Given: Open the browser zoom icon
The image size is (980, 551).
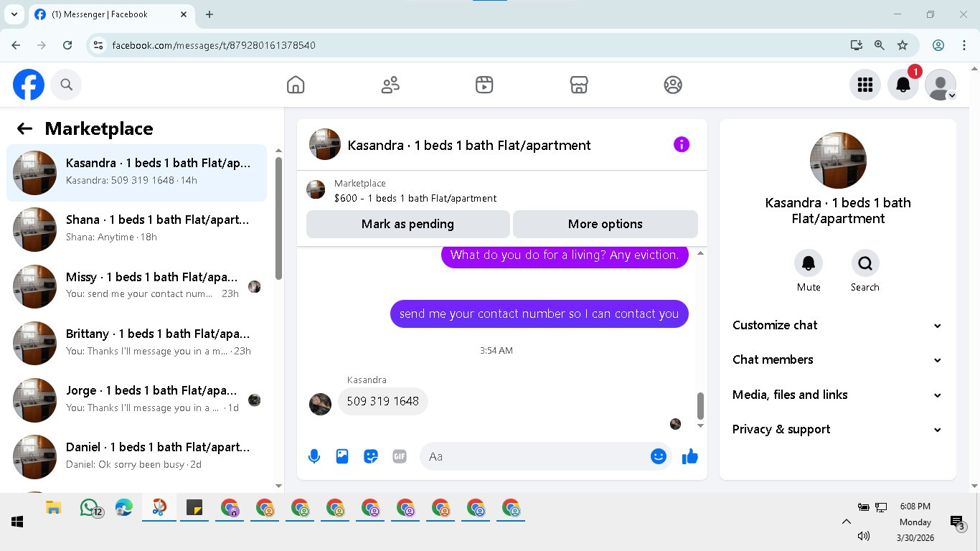Looking at the screenshot, I should 880,45.
